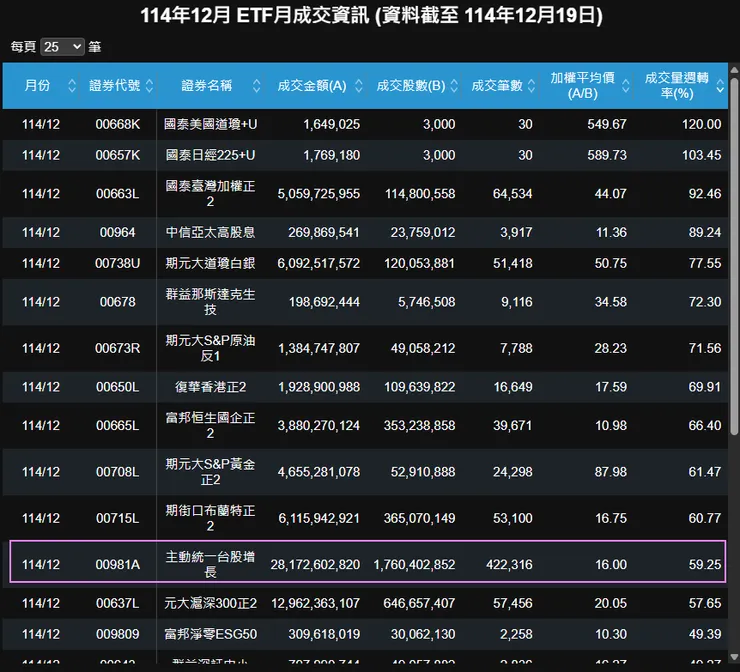Image resolution: width=740 pixels, height=672 pixels.
Task: Click the name 國泰日經225+U
Action: [210, 155]
